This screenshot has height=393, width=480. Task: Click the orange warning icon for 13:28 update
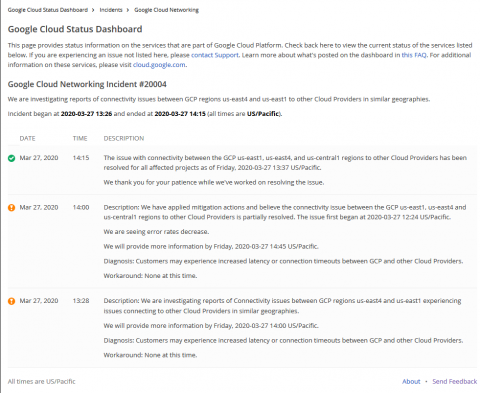[11, 301]
